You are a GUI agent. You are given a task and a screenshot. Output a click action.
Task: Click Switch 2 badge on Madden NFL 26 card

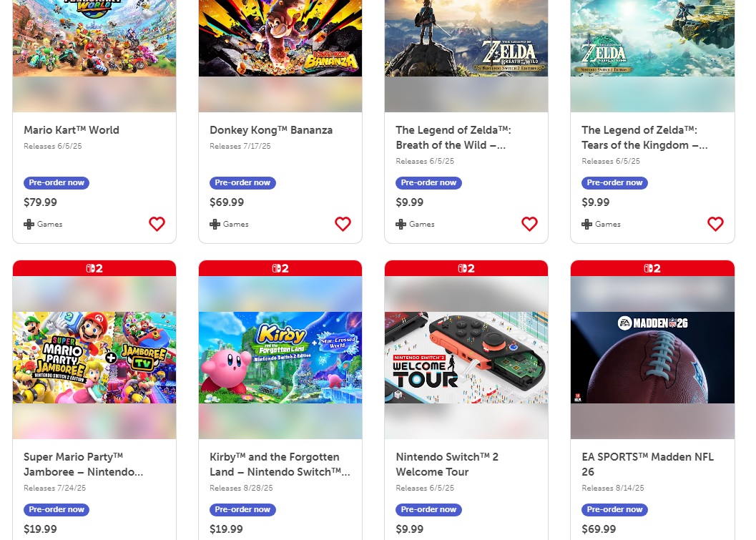(652, 268)
